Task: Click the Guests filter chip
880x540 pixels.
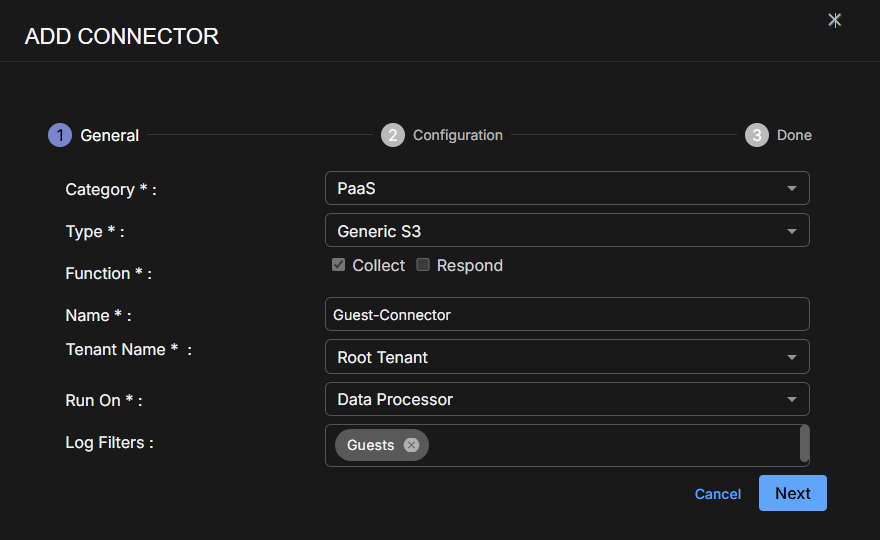Action: [x=370, y=445]
